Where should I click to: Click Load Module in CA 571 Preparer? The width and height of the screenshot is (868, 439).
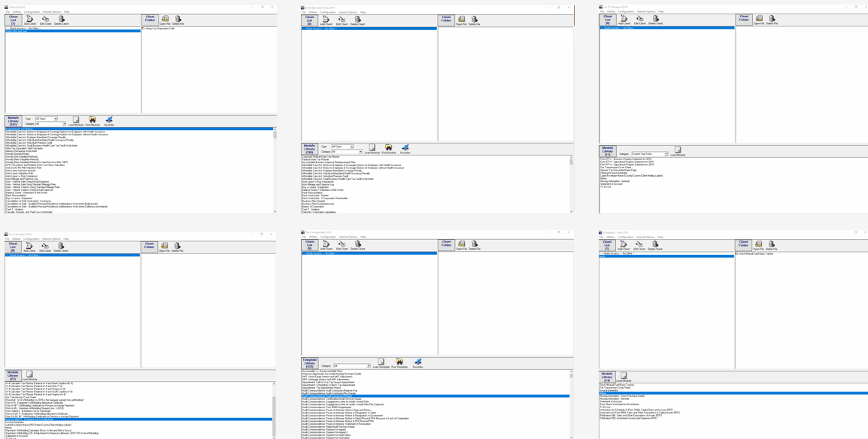click(x=678, y=152)
